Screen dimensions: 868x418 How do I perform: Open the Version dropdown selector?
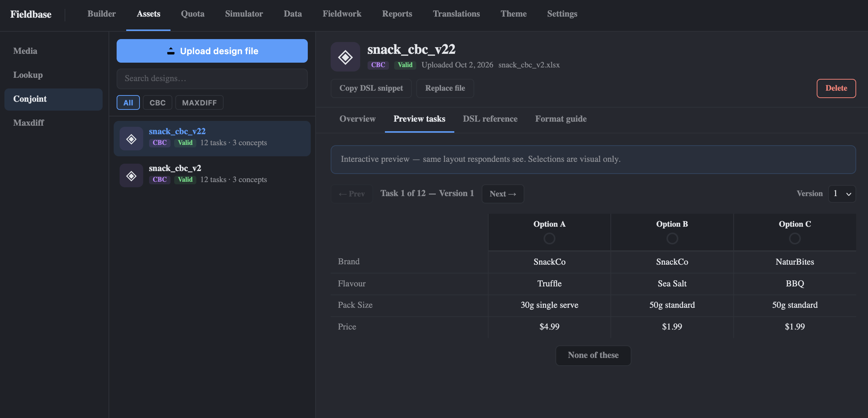[842, 194]
